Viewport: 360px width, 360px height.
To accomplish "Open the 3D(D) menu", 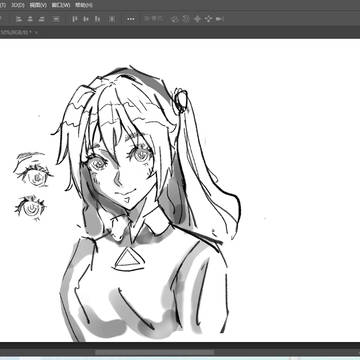I will [x=18, y=5].
